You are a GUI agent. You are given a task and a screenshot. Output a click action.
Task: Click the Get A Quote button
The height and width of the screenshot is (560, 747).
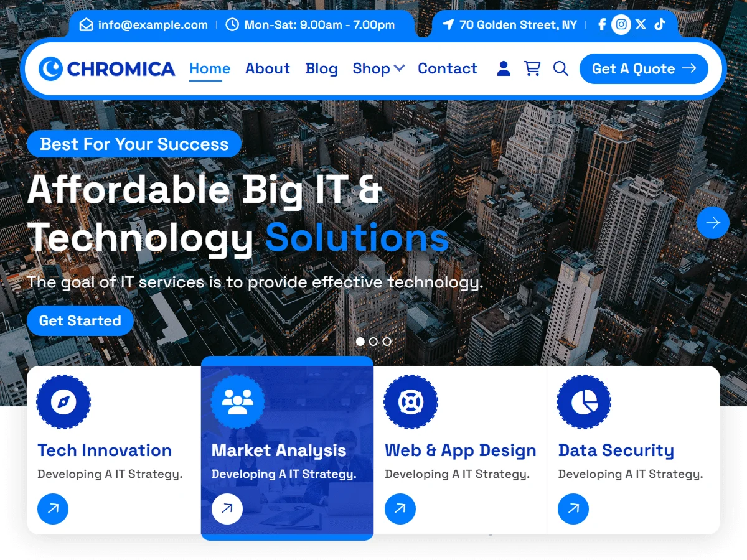(x=644, y=68)
